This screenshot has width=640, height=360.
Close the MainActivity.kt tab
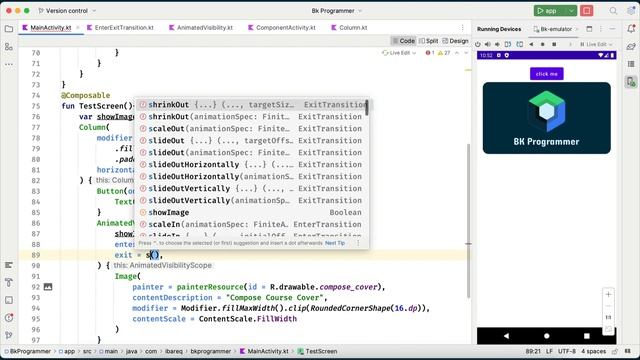[78, 28]
